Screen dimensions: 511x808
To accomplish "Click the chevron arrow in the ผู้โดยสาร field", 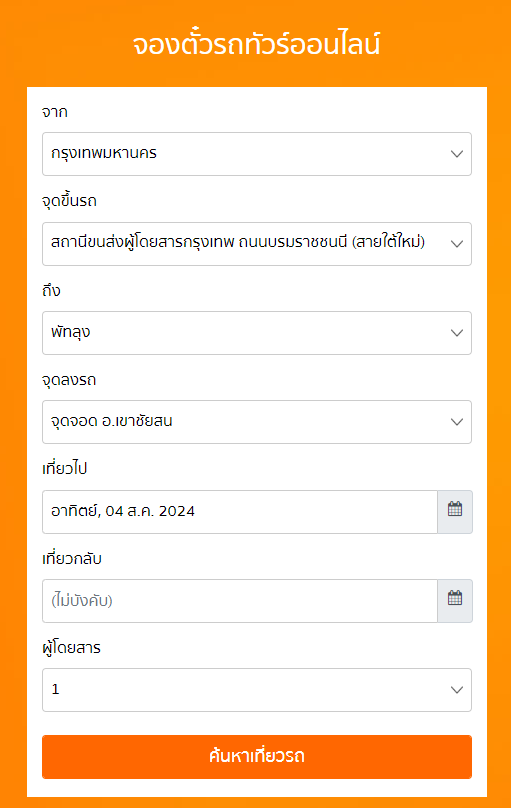I will (x=457, y=690).
